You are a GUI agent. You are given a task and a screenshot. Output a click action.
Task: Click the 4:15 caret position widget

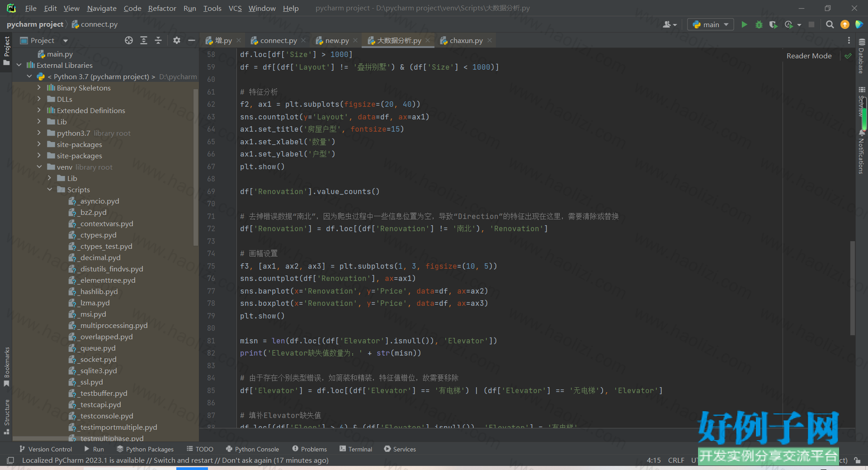[x=654, y=460]
